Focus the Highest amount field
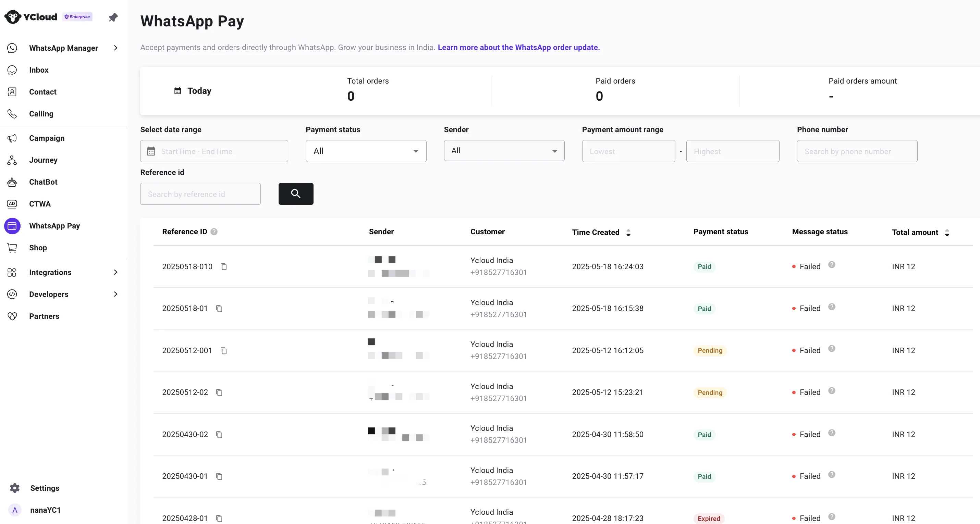This screenshot has height=524, width=980. pyautogui.click(x=732, y=151)
